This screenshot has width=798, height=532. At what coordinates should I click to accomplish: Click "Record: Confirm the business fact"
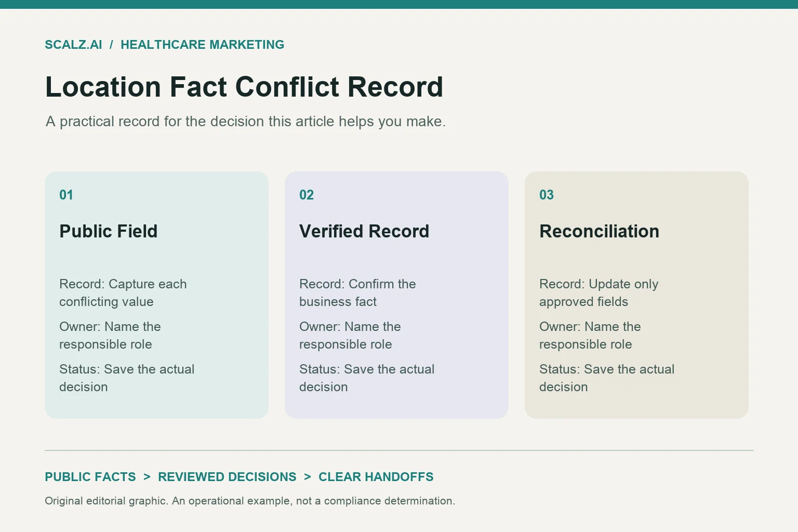coord(357,293)
